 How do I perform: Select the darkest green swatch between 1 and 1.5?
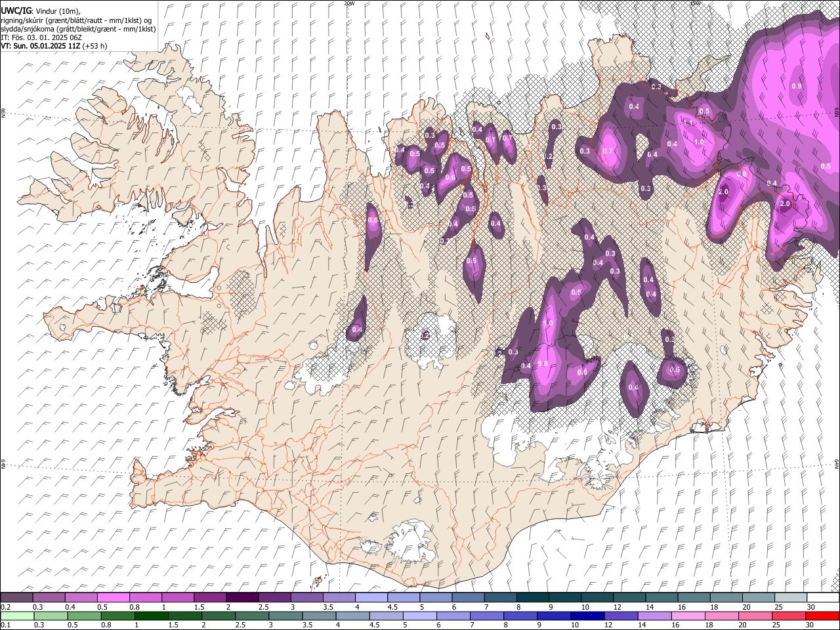point(151,616)
